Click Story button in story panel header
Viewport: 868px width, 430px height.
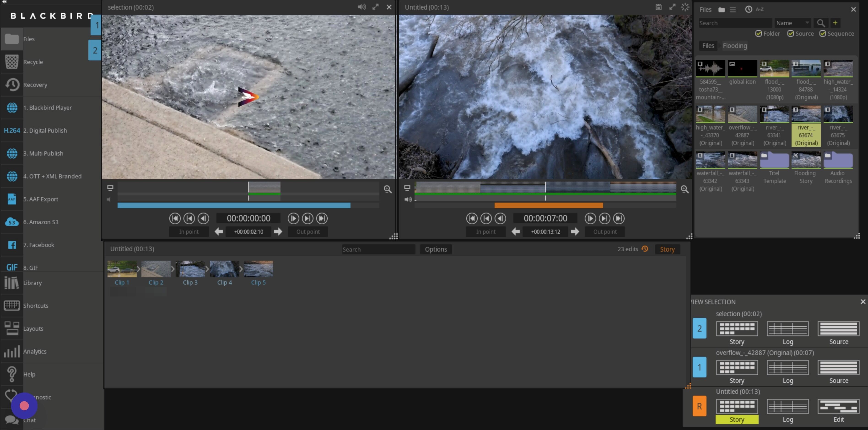pyautogui.click(x=667, y=249)
